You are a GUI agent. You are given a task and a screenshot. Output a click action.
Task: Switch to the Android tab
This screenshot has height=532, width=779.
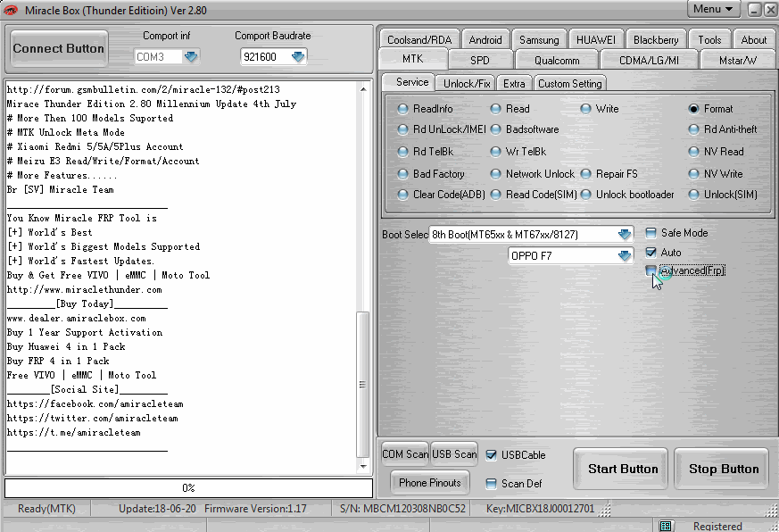(x=485, y=40)
